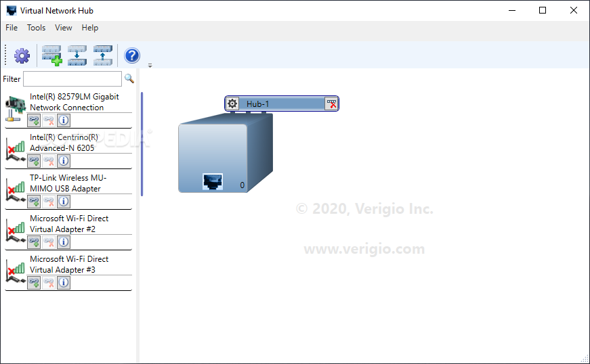Click the Hub-1 3D box graphic
The image size is (590, 364).
click(x=226, y=152)
